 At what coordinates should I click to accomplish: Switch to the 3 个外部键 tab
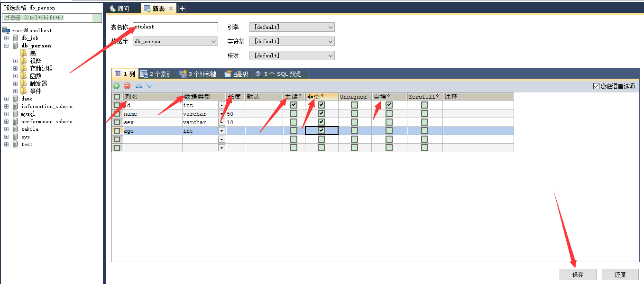pyautogui.click(x=198, y=74)
